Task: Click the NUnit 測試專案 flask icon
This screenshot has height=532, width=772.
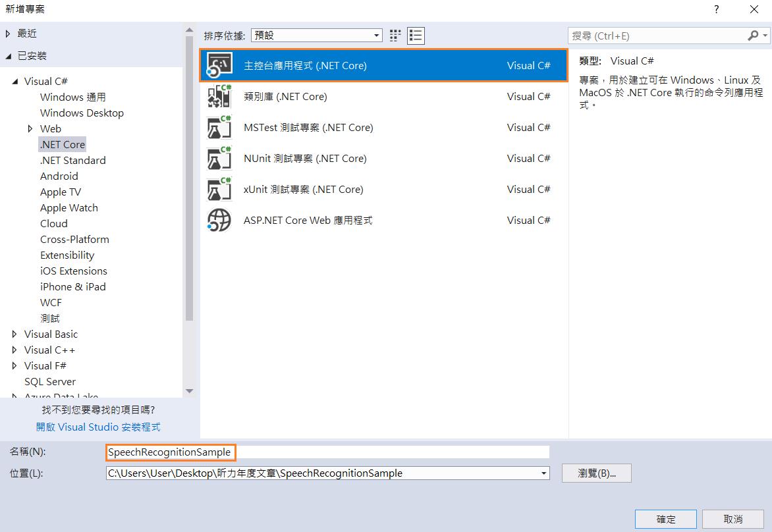Action: point(219,159)
